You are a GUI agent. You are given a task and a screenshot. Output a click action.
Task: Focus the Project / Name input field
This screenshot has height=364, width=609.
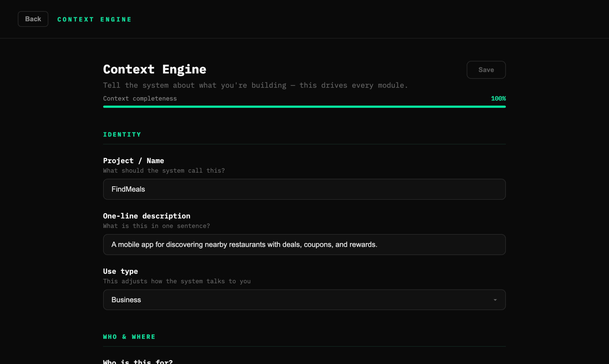point(304,189)
